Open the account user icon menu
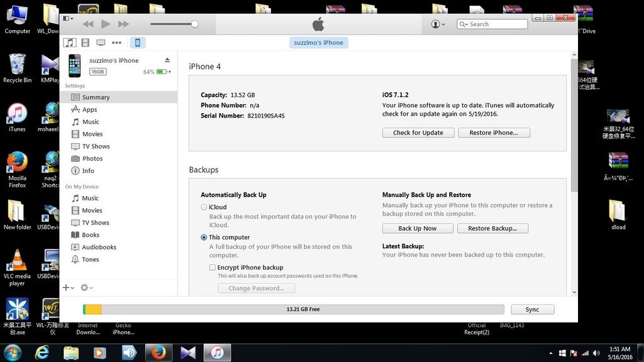 (438, 24)
